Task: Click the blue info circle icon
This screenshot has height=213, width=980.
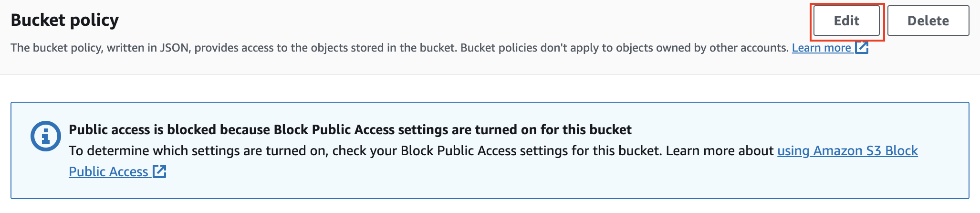Action: click(45, 136)
